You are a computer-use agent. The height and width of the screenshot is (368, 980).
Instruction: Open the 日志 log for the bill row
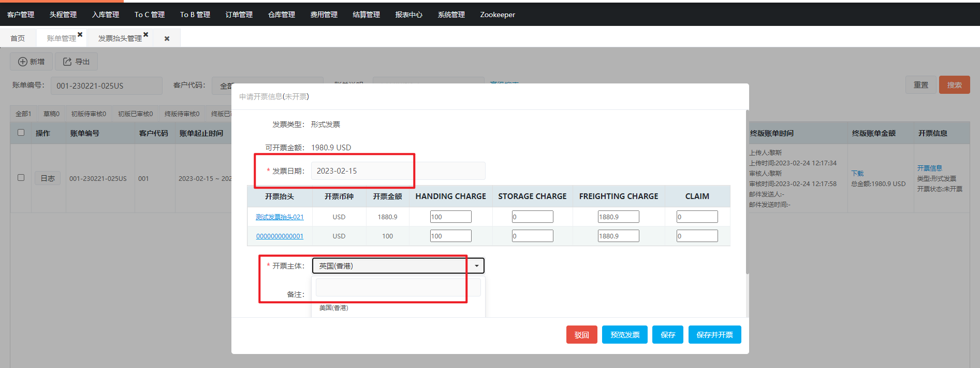[x=48, y=178]
